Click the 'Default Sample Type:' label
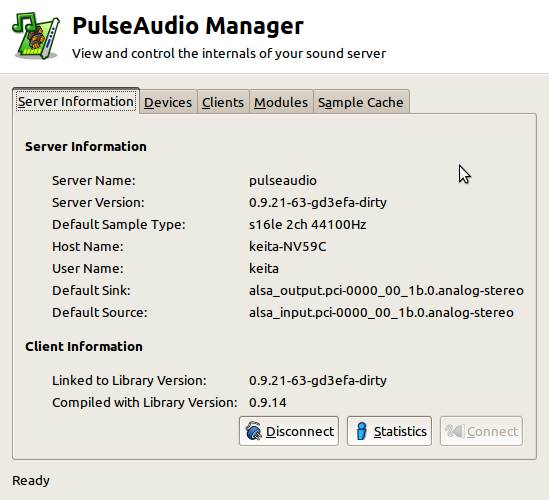549x500 pixels. click(119, 225)
